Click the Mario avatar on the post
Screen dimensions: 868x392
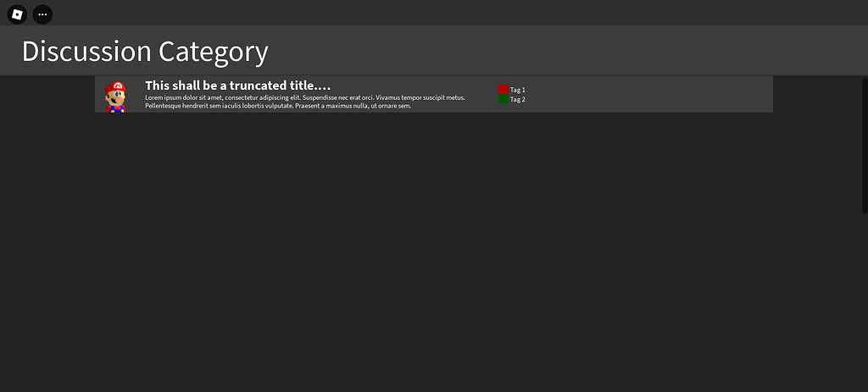[115, 97]
